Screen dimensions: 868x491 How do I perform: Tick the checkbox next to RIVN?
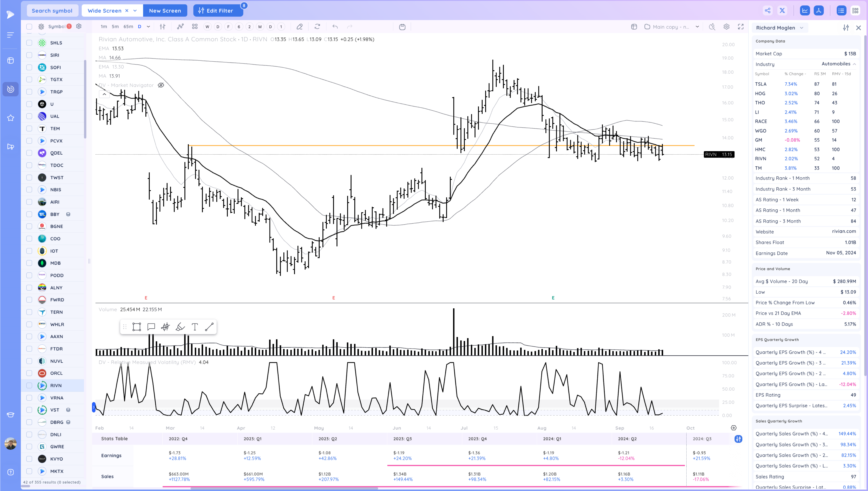29,385
